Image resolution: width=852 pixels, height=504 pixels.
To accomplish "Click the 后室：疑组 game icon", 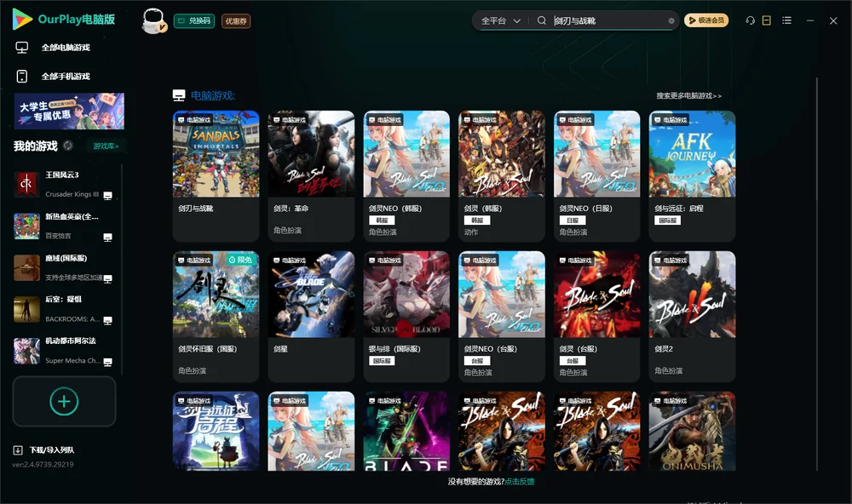I will [26, 309].
